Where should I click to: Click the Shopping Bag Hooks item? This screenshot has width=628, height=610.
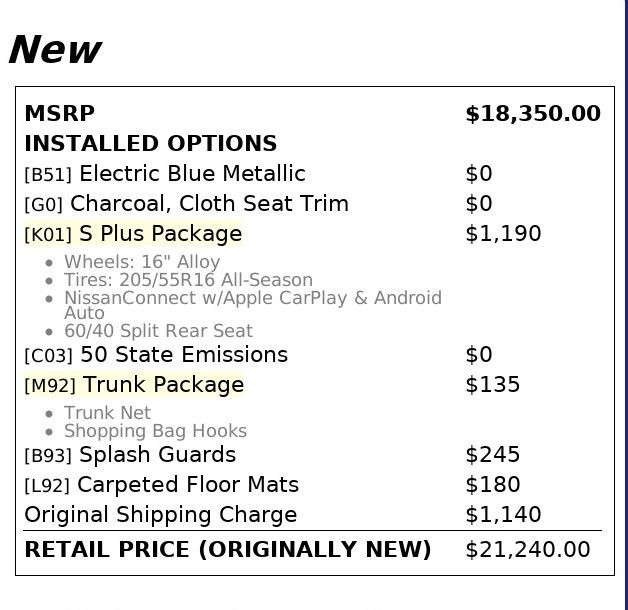[x=155, y=431]
